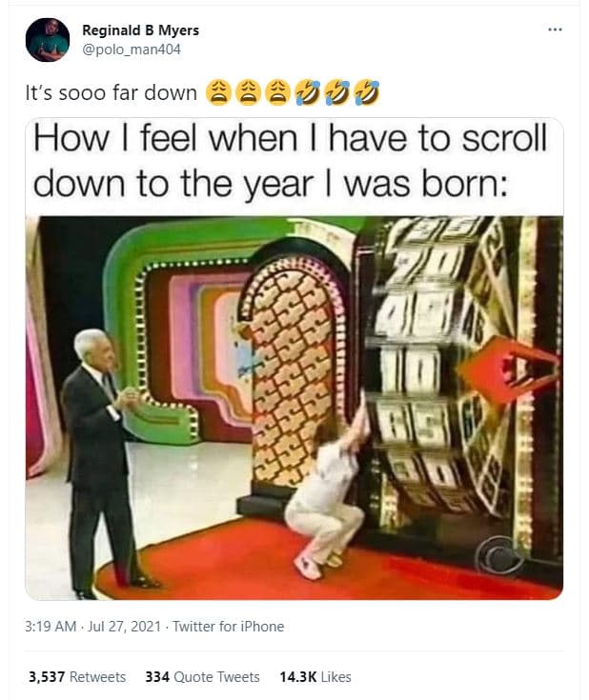Open the game show wheel image
This screenshot has height=700, width=589.
(x=294, y=408)
